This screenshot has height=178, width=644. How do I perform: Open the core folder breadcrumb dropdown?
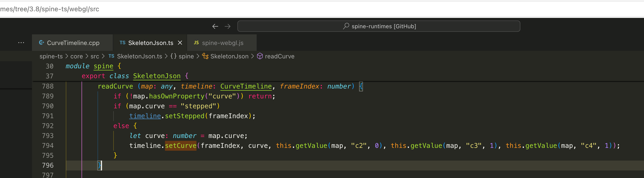(x=76, y=56)
